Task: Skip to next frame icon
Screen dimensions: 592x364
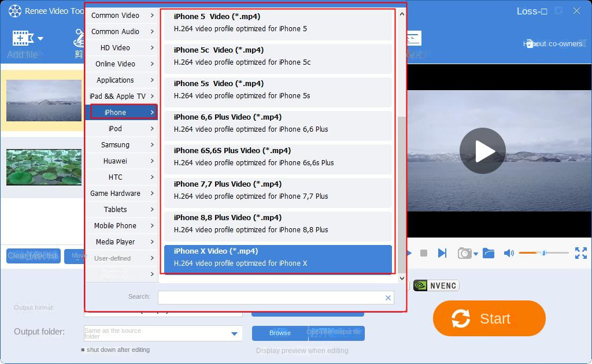Action: coord(442,252)
